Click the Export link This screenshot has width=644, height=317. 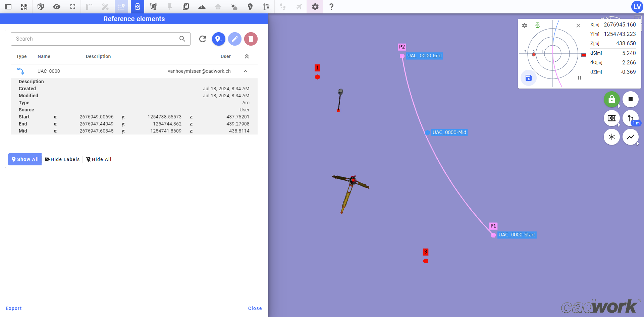click(x=14, y=308)
